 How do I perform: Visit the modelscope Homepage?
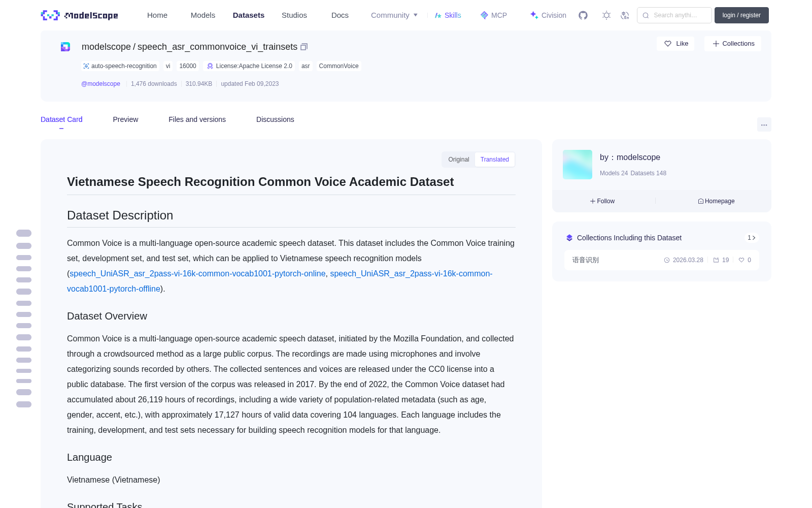pyautogui.click(x=716, y=201)
